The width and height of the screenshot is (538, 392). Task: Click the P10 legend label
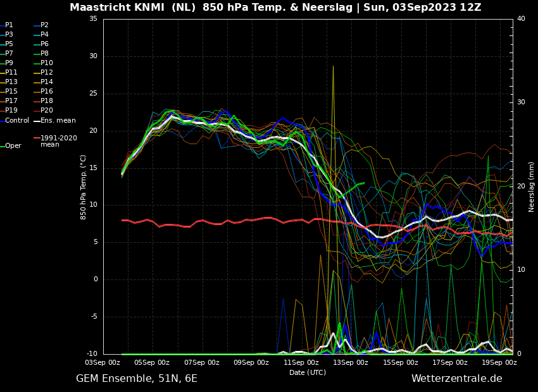(x=47, y=63)
